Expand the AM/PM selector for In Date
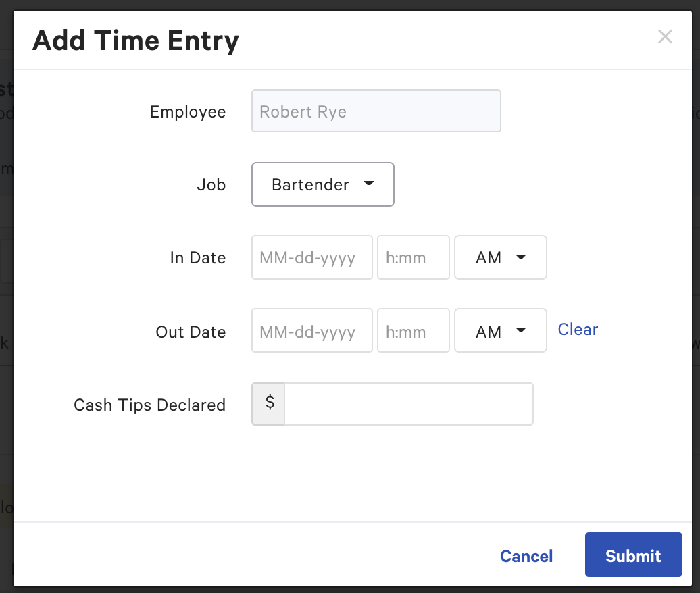This screenshot has height=593, width=700. pyautogui.click(x=500, y=257)
